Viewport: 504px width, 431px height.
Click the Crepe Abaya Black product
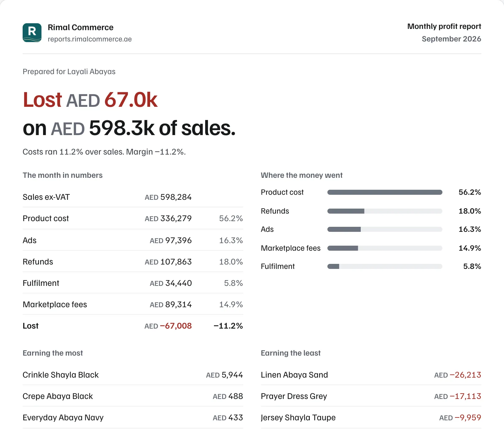(x=58, y=396)
